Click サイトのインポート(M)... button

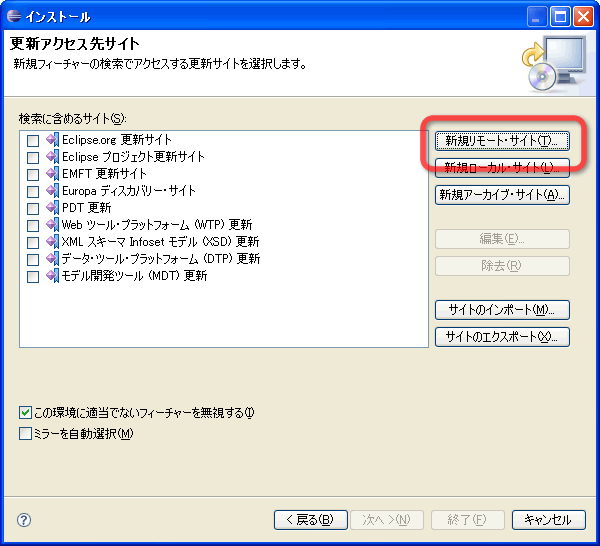[502, 310]
